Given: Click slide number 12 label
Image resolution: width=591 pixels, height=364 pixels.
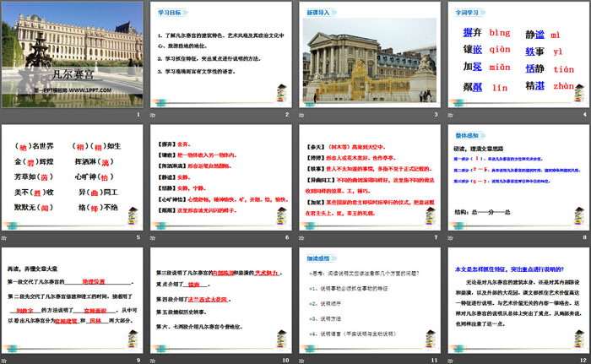Looking at the screenshot, I should point(583,361).
